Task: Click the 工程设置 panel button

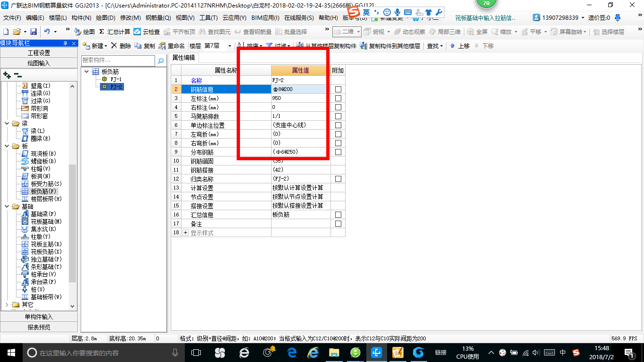Action: (x=39, y=53)
